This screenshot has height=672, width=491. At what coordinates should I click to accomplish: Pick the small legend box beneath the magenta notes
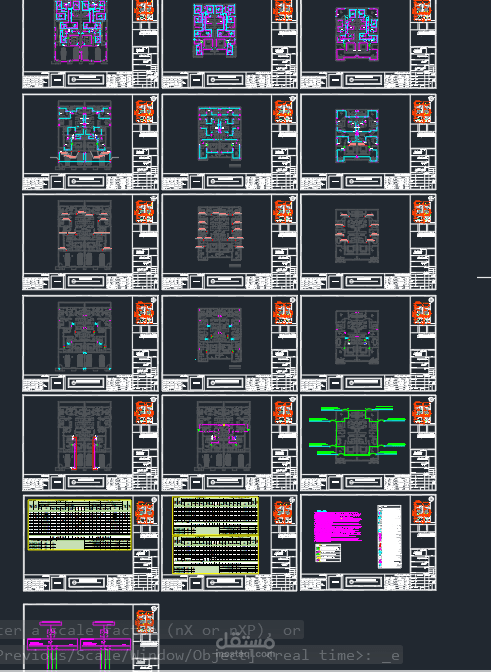point(328,553)
